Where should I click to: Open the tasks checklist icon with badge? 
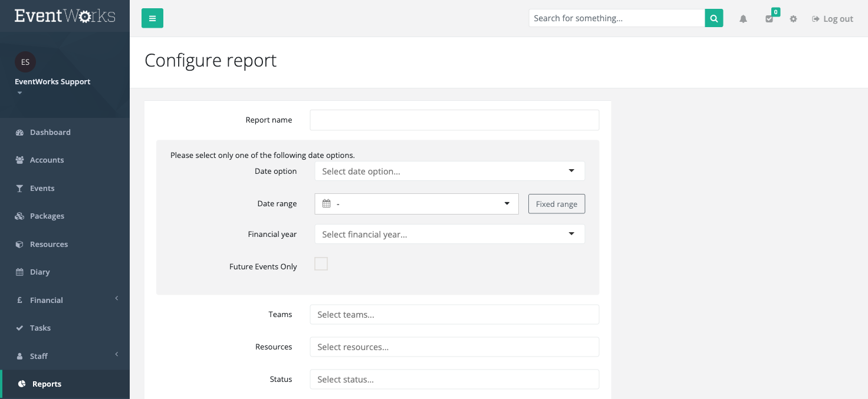click(x=770, y=18)
